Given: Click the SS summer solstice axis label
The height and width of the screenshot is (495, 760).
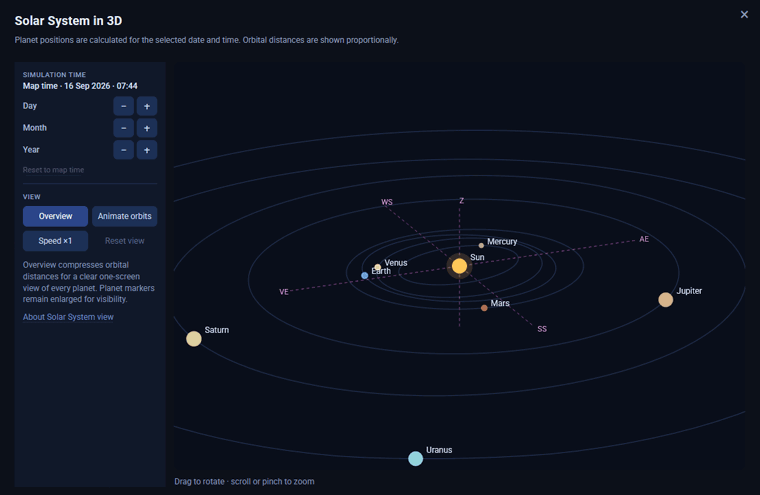Looking at the screenshot, I should pos(542,329).
